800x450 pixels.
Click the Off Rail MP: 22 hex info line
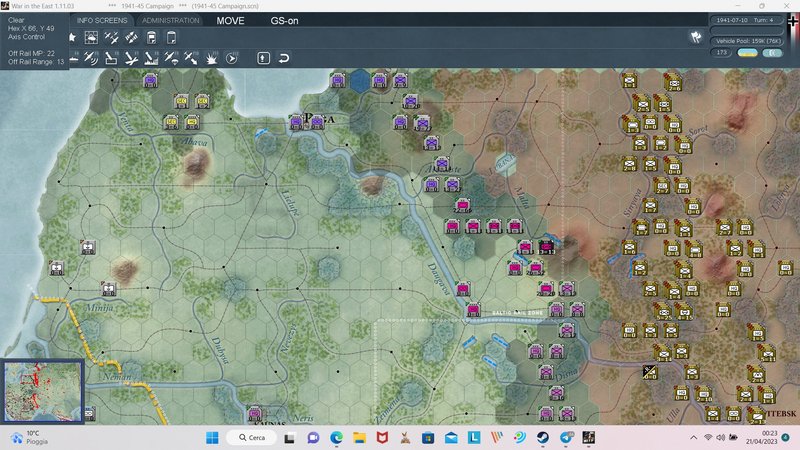tap(31, 53)
